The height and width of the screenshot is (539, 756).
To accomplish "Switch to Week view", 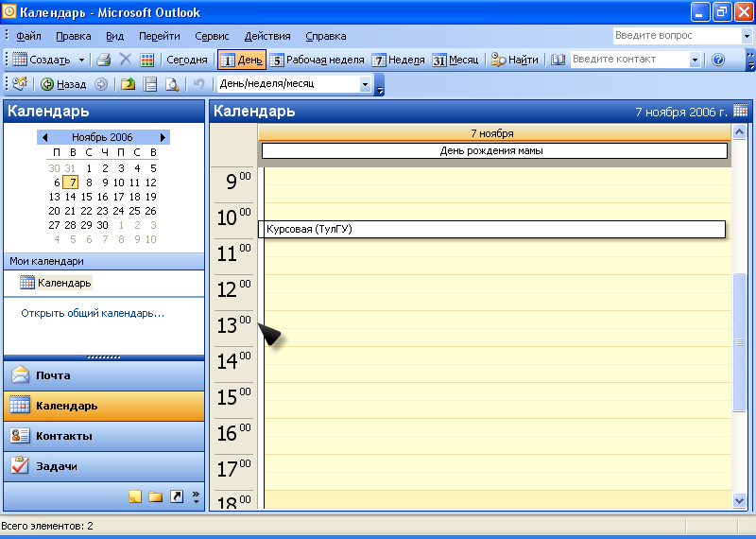I will [x=399, y=60].
